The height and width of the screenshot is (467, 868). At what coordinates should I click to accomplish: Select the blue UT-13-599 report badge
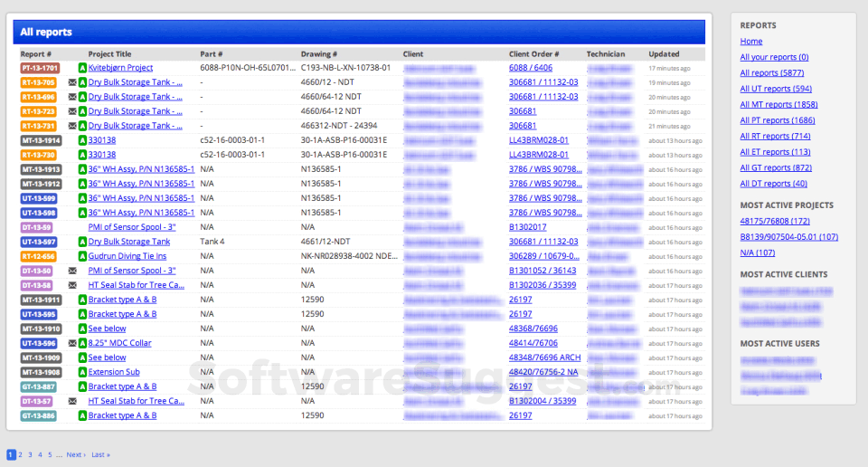39,198
